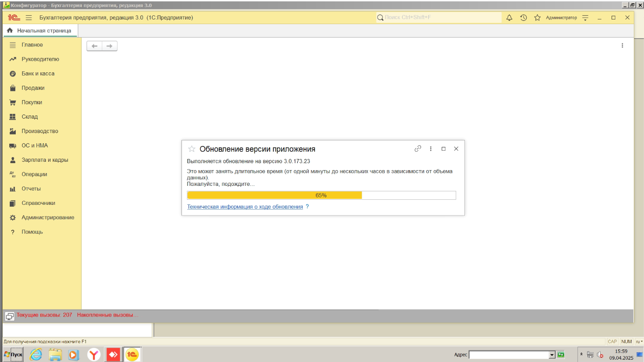Click the person icon for Зарплата и кадры
The image size is (644, 362).
(x=13, y=160)
